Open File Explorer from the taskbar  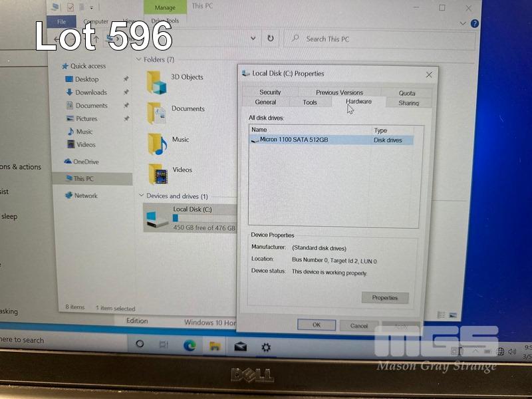[x=215, y=346]
